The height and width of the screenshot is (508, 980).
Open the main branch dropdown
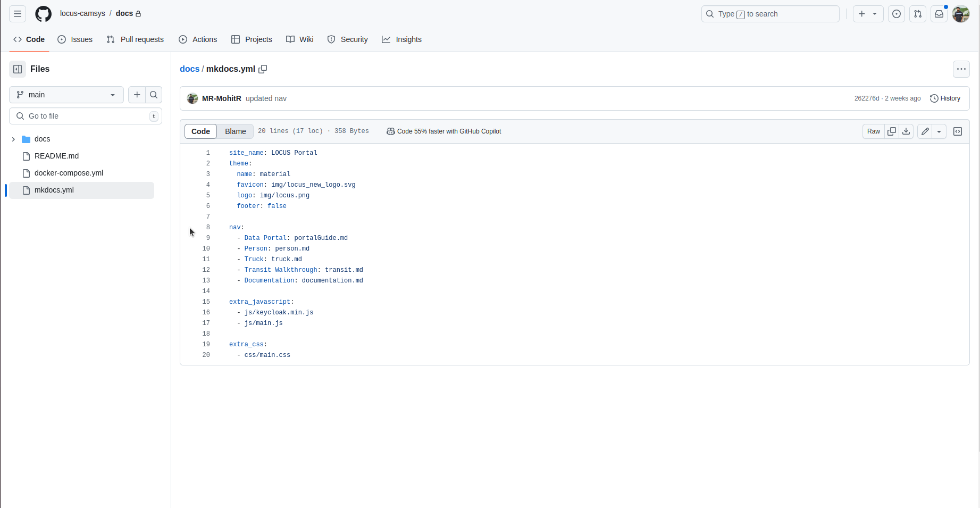coord(66,95)
